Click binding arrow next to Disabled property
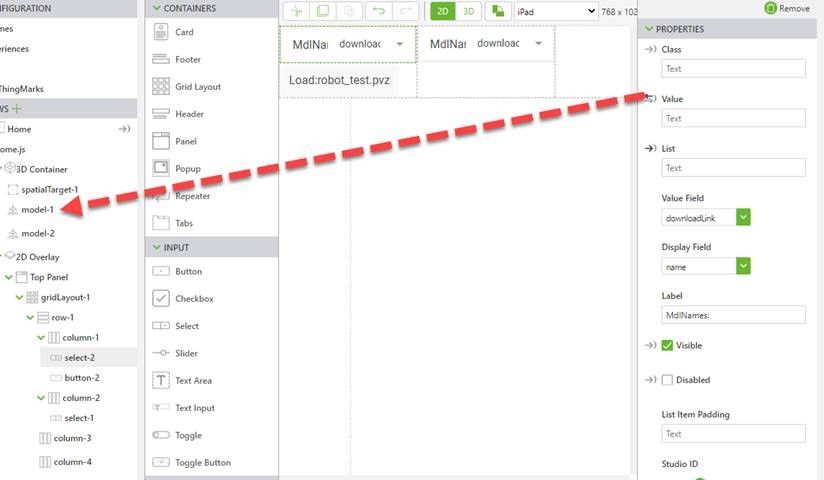Screen dimensions: 824x480 pyautogui.click(x=651, y=380)
